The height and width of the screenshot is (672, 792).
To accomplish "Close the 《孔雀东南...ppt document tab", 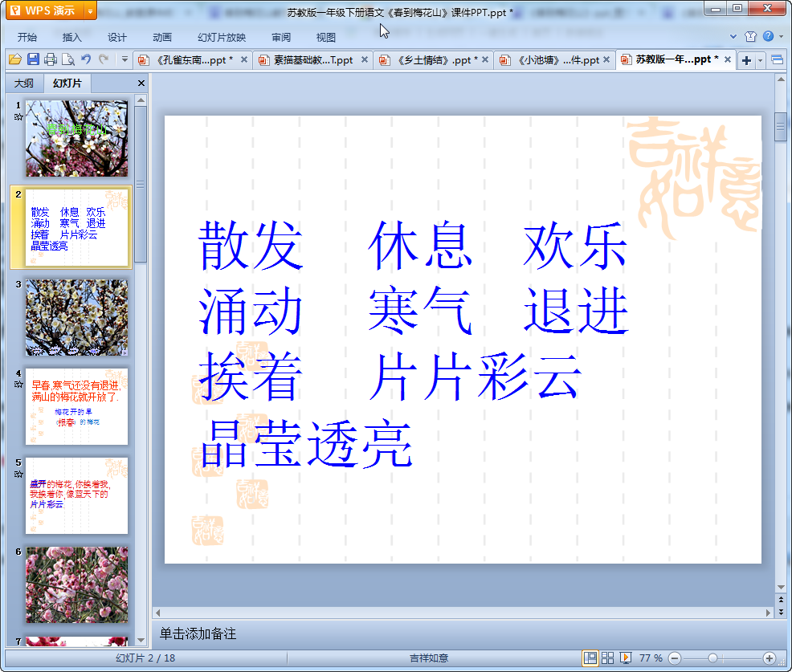I will (x=244, y=59).
